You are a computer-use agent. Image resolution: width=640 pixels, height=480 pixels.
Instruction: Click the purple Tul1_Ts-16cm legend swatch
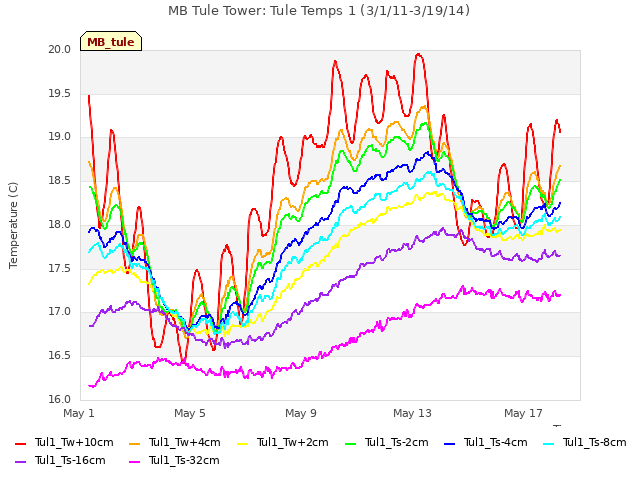click(x=20, y=462)
